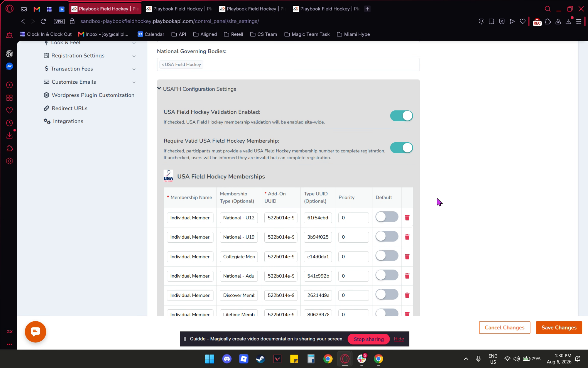Viewport: 588px width, 368px height.
Task: Open the Windows Start menu
Action: (210, 359)
